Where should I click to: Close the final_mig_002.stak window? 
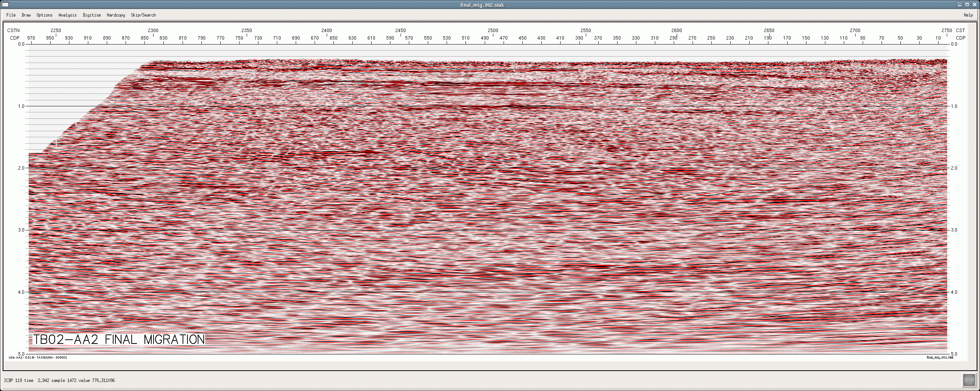974,5
